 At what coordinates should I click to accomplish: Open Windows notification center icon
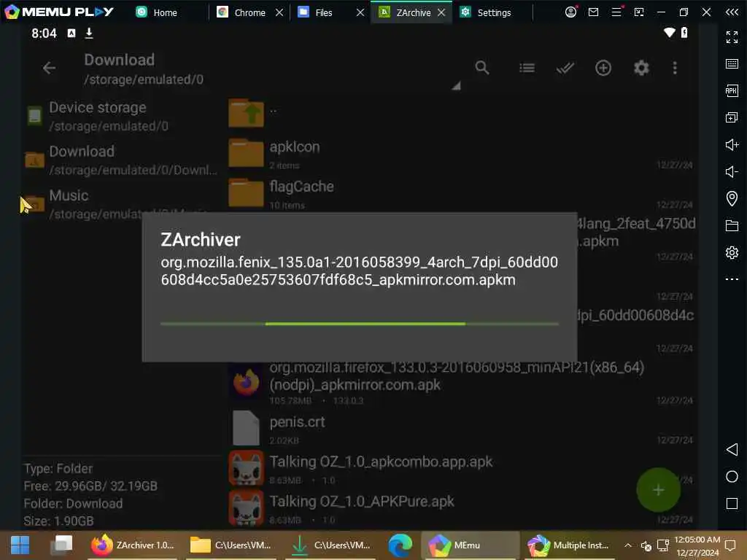point(730,545)
